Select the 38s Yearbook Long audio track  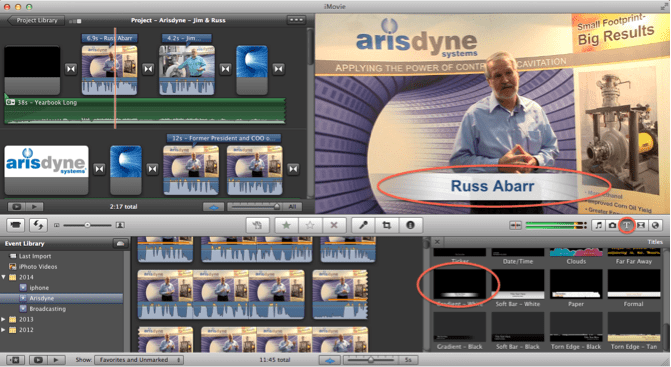coord(145,111)
